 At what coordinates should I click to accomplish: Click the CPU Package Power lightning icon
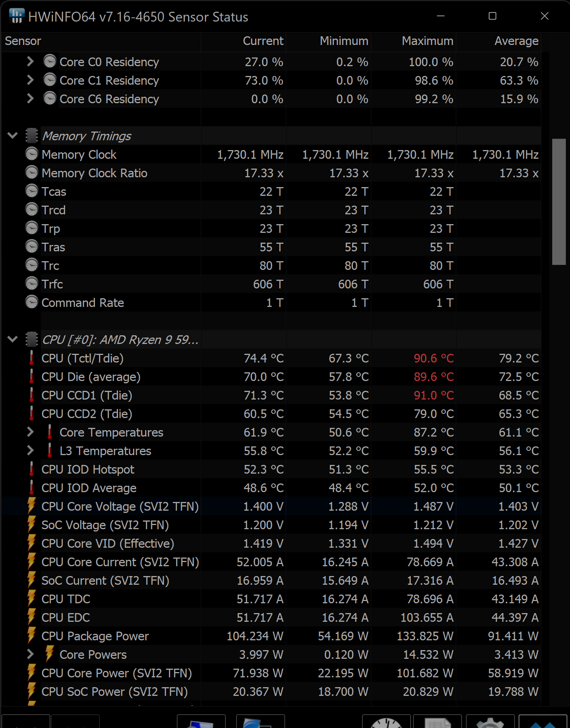(x=32, y=636)
